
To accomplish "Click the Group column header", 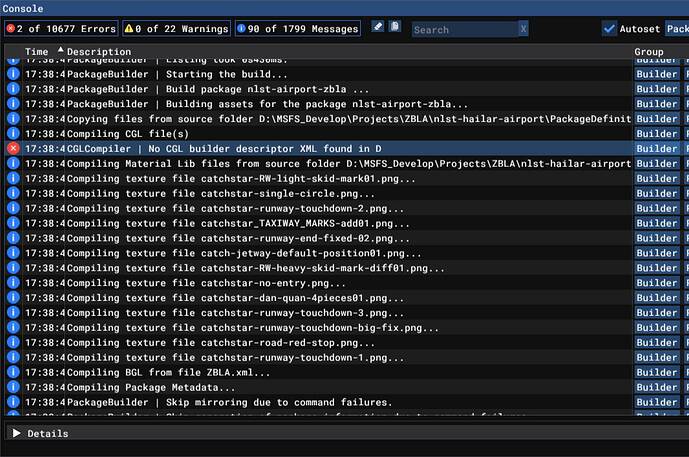I will pyautogui.click(x=648, y=51).
